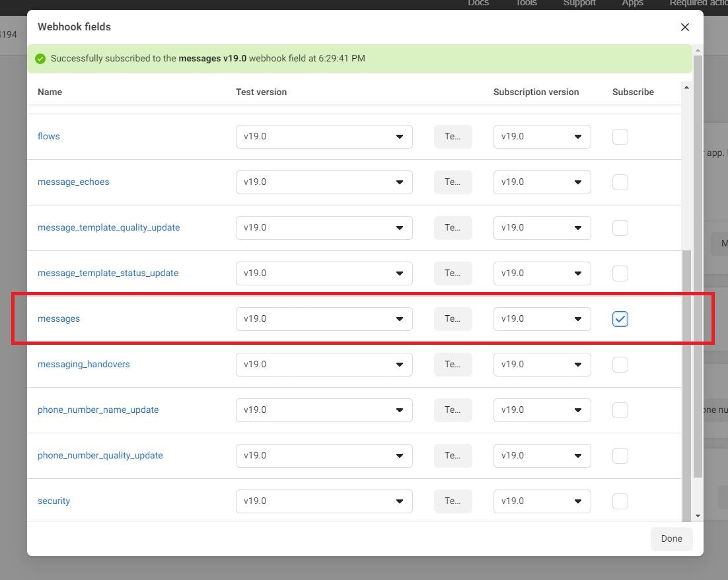Open the phone_number_quality_update link

[x=100, y=455]
